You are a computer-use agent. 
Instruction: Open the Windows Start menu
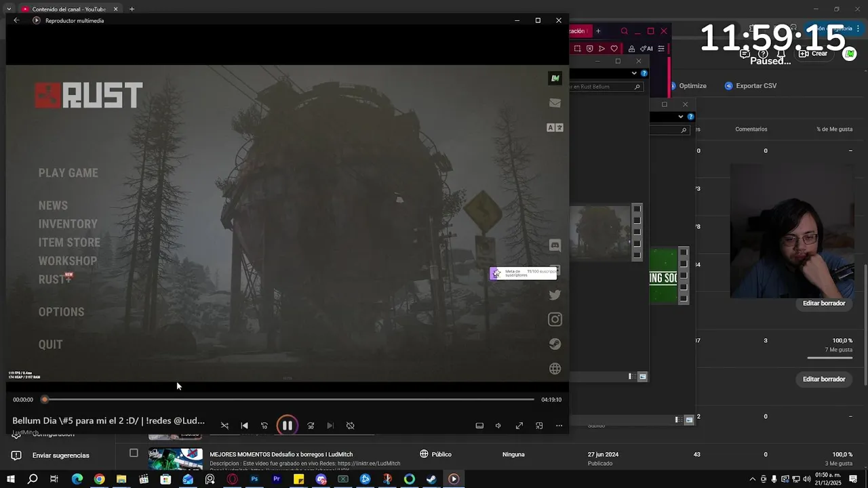[x=11, y=479]
